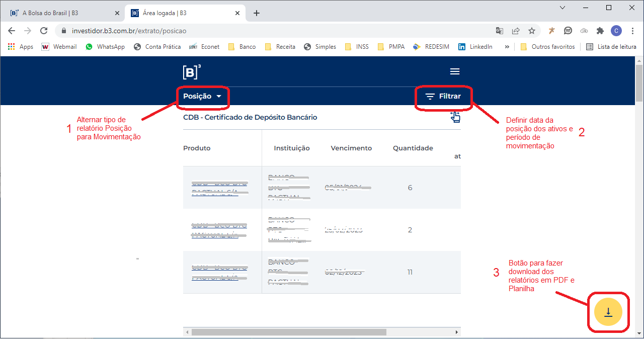644x346 pixels.
Task: Click the share page icon
Action: (x=516, y=31)
